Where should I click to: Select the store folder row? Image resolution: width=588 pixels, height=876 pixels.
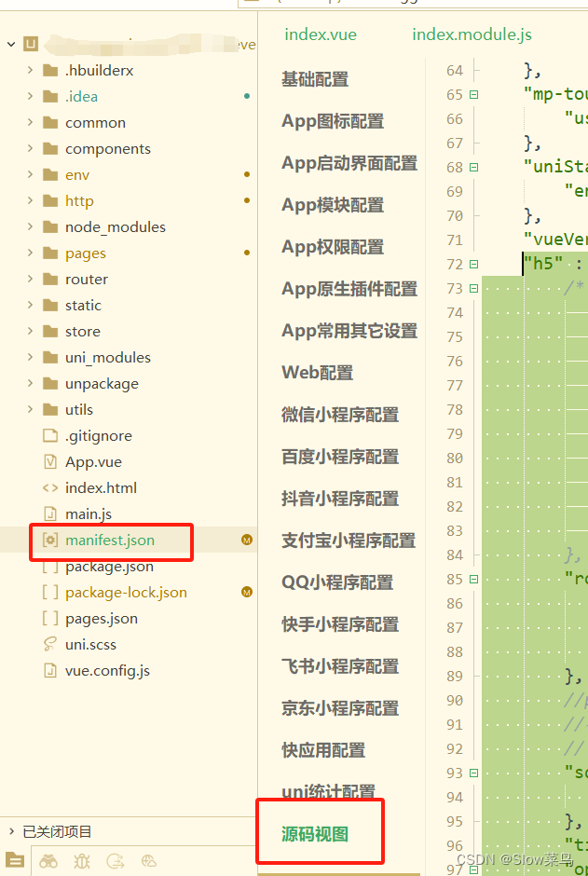tap(129, 331)
